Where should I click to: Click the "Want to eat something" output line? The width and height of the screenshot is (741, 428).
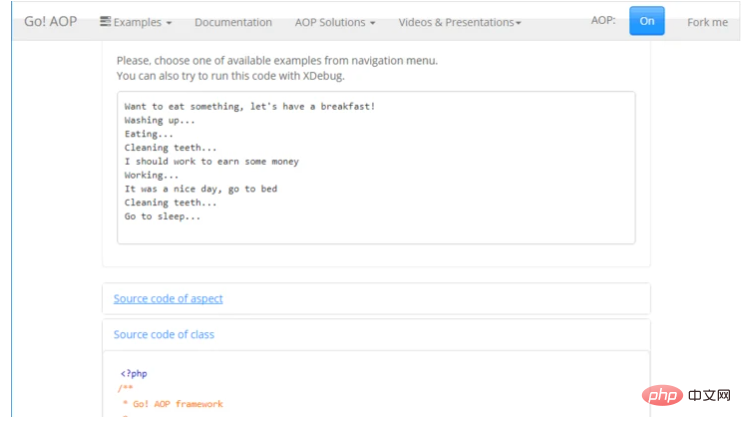coord(249,106)
